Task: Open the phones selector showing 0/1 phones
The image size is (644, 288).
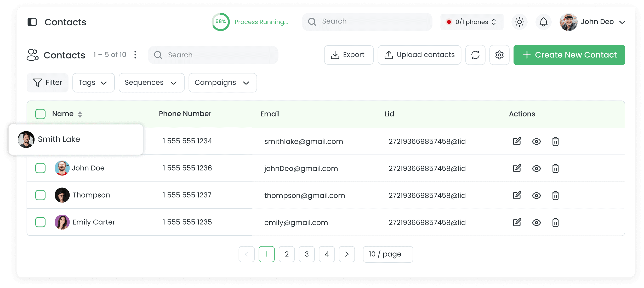Action: click(x=471, y=22)
